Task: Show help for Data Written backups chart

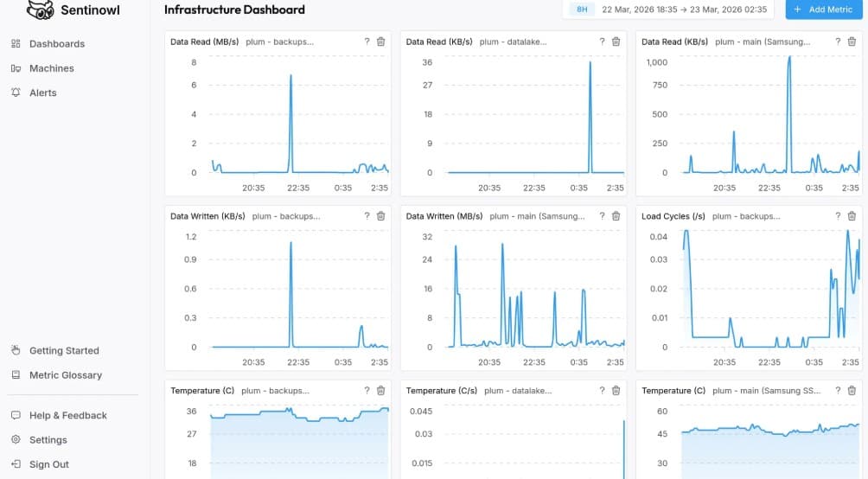Action: coord(367,216)
